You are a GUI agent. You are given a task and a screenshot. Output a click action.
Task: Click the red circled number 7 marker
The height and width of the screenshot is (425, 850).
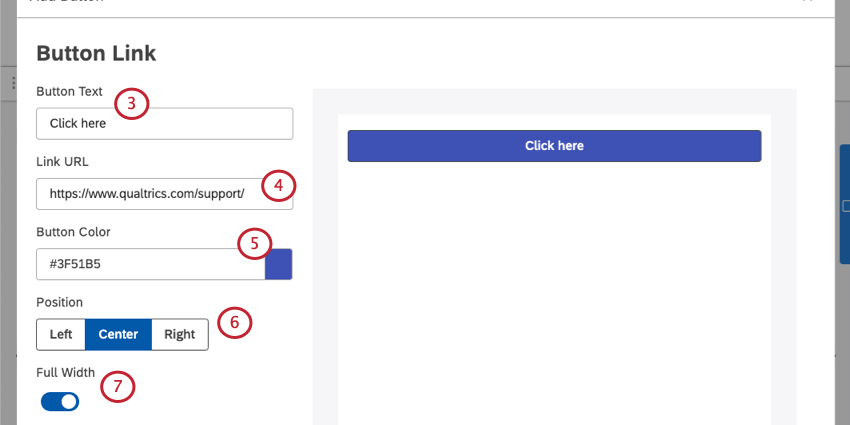tap(117, 386)
